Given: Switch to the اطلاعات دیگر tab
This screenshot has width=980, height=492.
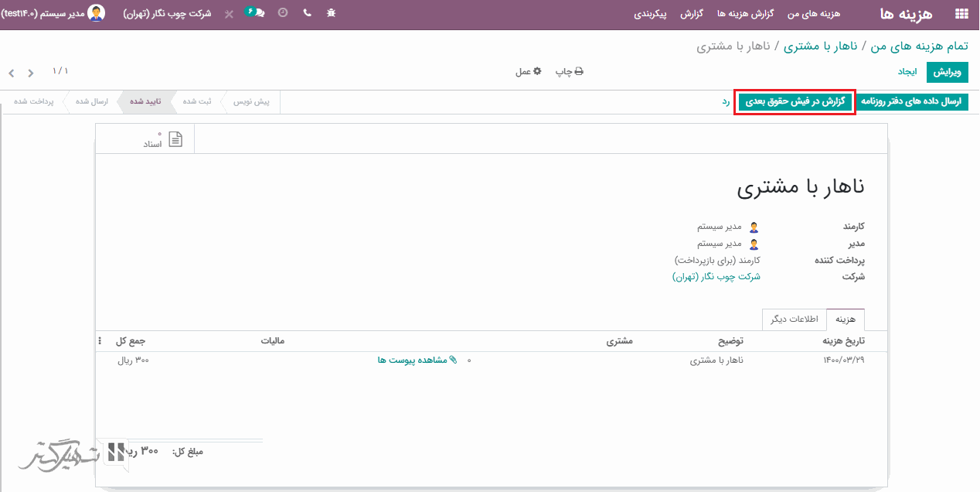Looking at the screenshot, I should click(x=794, y=319).
